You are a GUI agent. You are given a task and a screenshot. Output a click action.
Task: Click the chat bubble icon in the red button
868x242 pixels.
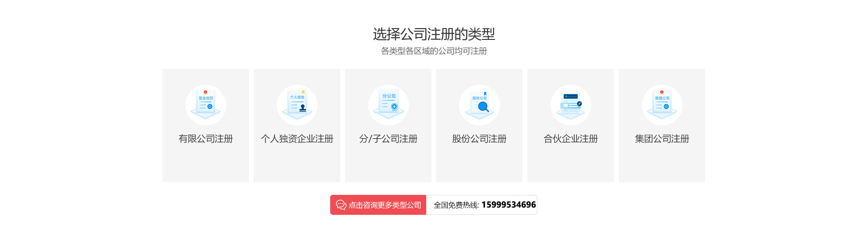(x=341, y=205)
